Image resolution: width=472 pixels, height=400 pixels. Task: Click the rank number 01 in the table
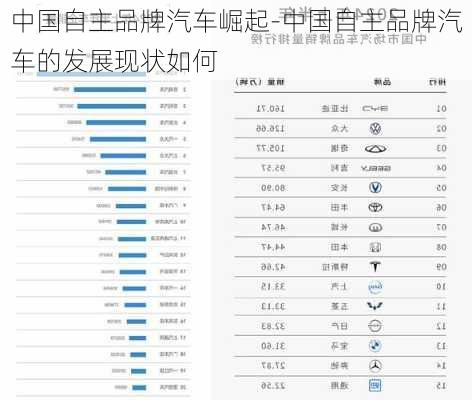441,109
